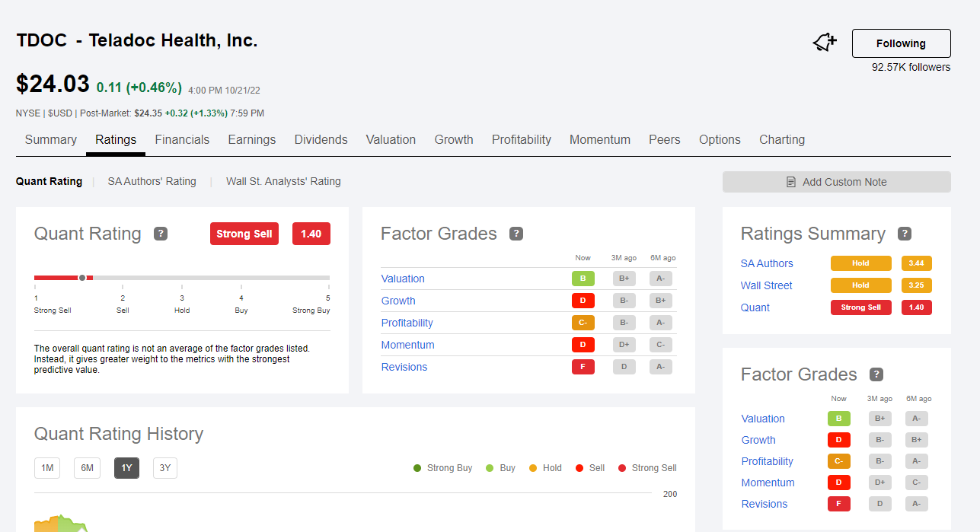Click red D Growth grade in middle panel
Viewport: 980px width, 532px height.
(x=583, y=301)
